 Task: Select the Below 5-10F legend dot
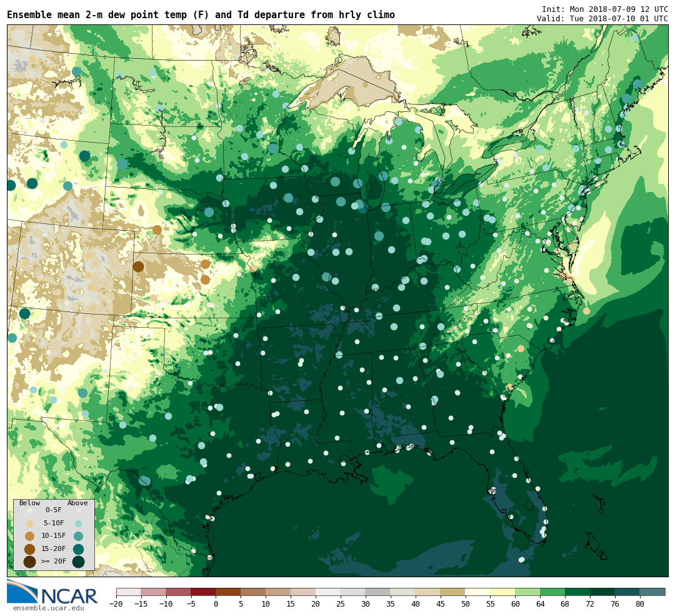pyautogui.click(x=30, y=523)
